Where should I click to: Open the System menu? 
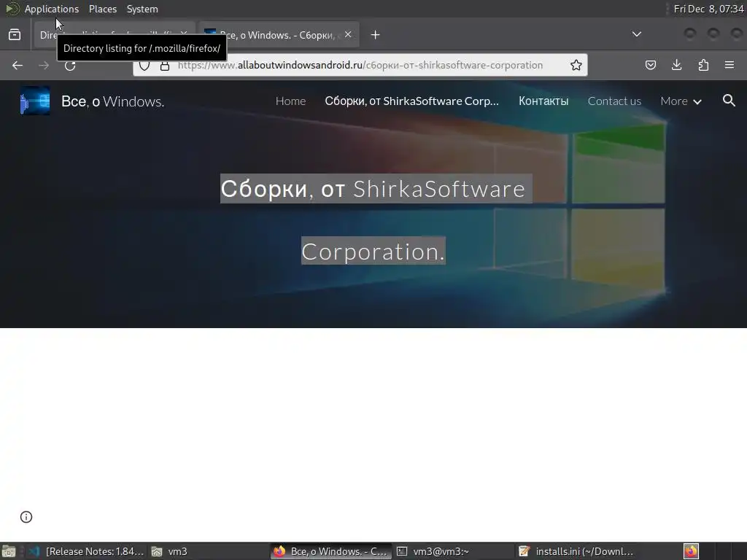tap(142, 9)
